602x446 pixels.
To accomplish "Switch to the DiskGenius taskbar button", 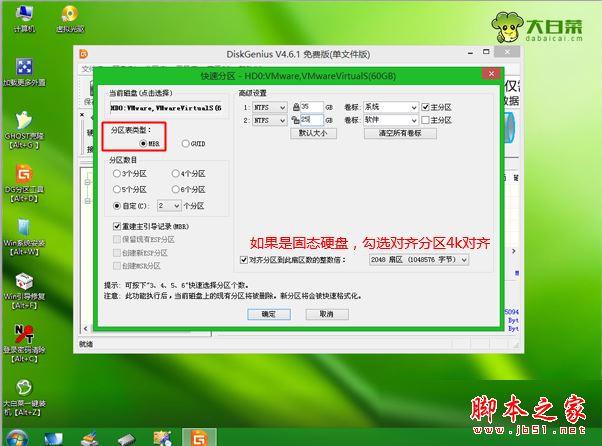I will [199, 438].
